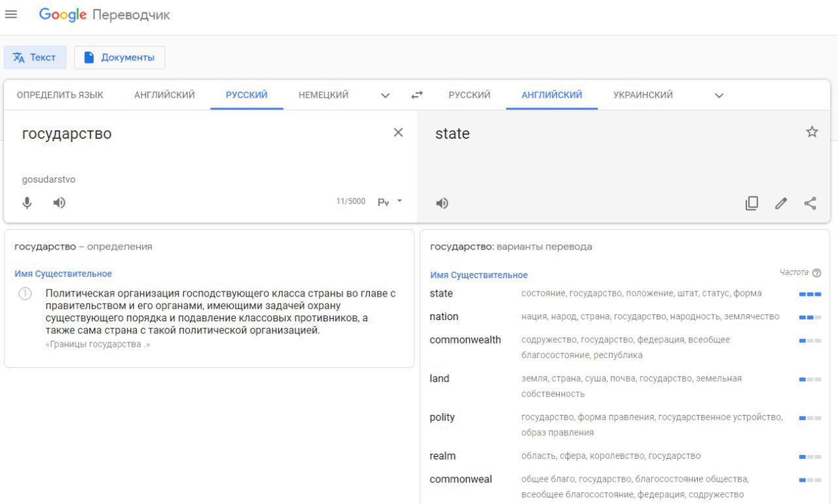Select the translation variant 'realm'
The width and height of the screenshot is (838, 504).
tap(443, 456)
